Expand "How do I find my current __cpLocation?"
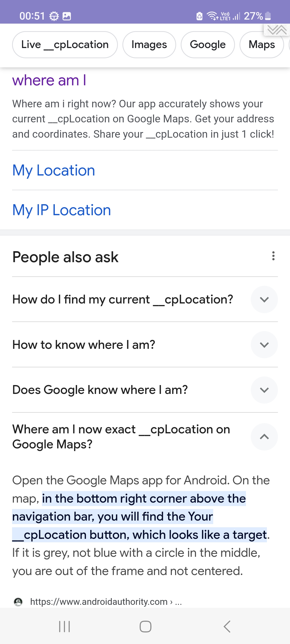The width and height of the screenshot is (290, 644). (x=264, y=299)
